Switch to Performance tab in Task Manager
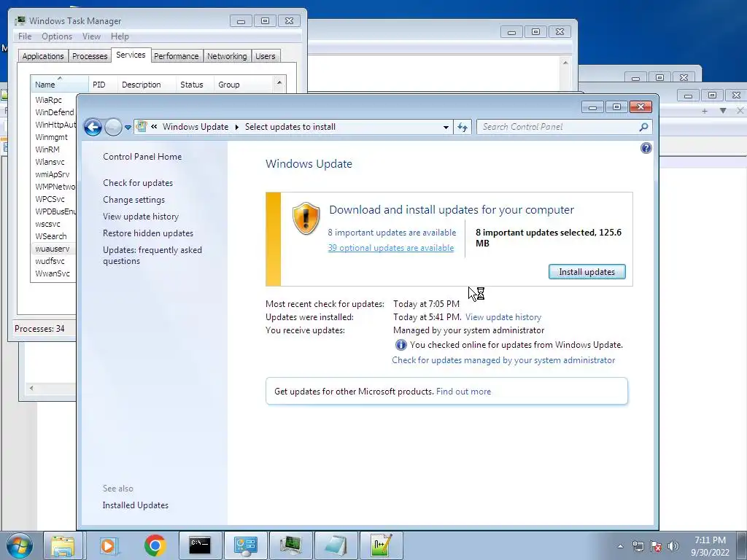Screen dimensions: 747x560 tap(177, 56)
